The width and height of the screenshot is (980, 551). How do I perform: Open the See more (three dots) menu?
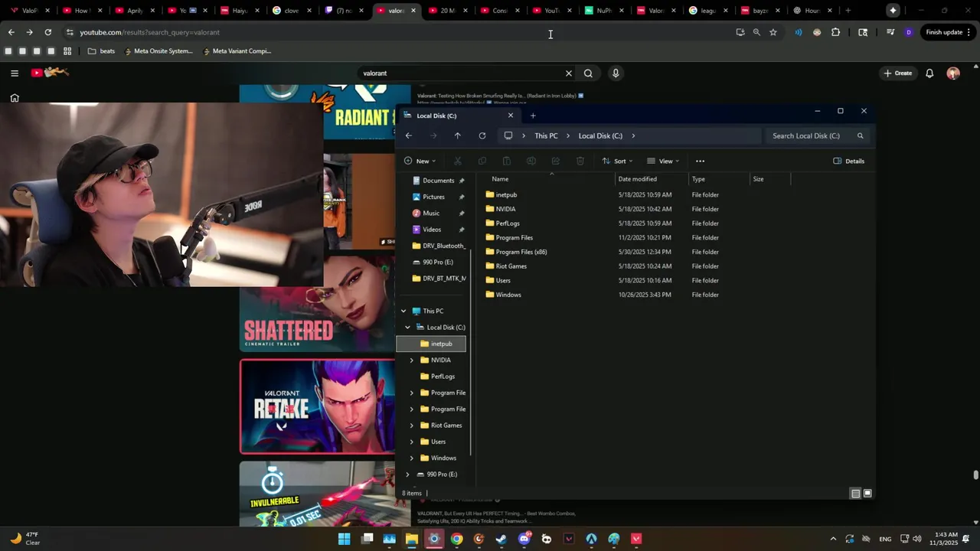700,161
